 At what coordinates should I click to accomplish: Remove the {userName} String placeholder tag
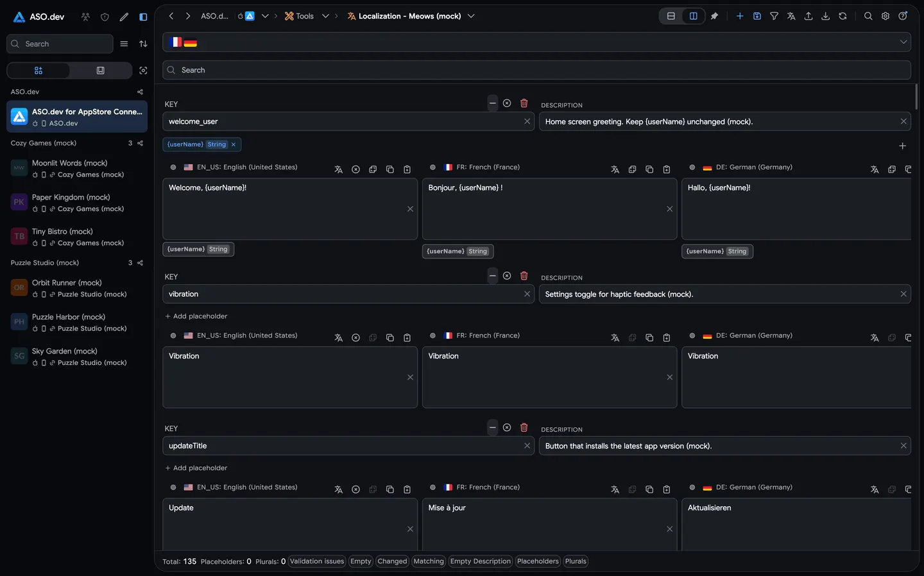tap(234, 144)
